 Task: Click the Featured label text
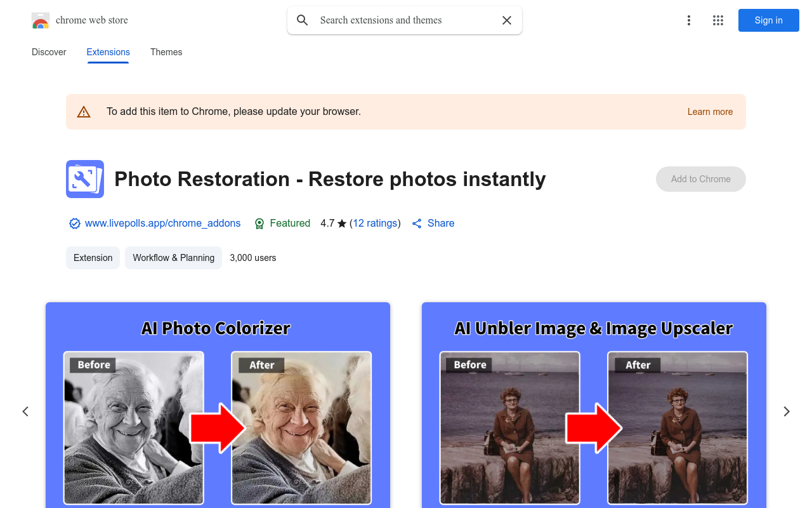pyautogui.click(x=290, y=224)
